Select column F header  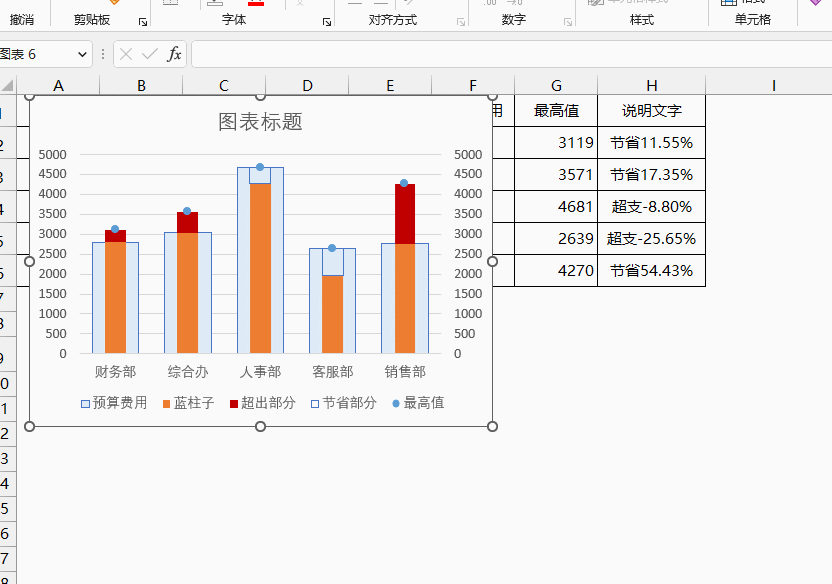click(473, 85)
